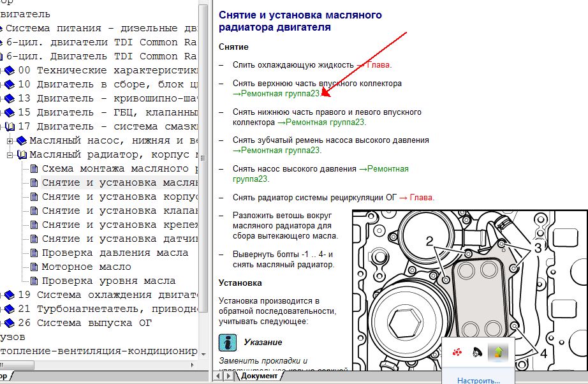Image resolution: width=588 pixels, height=384 pixels.
Task: Click tree panel vertical scrollbar thumb
Action: [x=203, y=158]
